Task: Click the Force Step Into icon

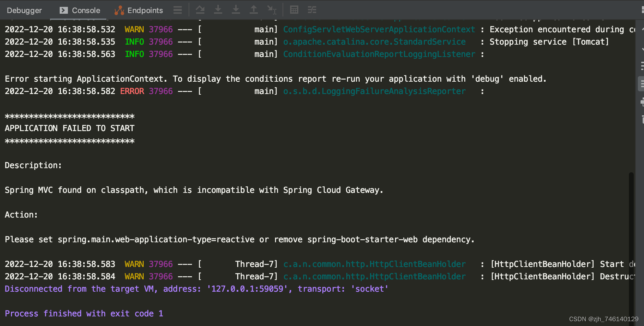Action: [236, 10]
